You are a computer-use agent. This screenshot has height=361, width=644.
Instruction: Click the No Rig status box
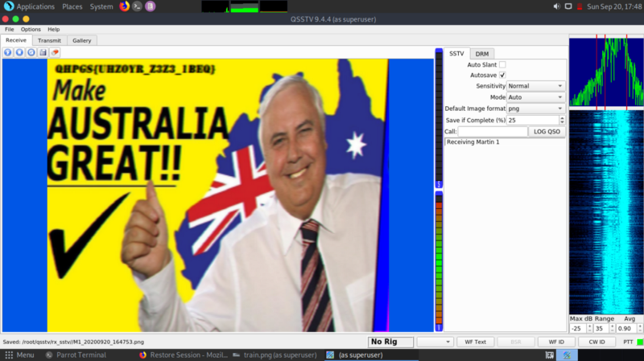pyautogui.click(x=390, y=342)
